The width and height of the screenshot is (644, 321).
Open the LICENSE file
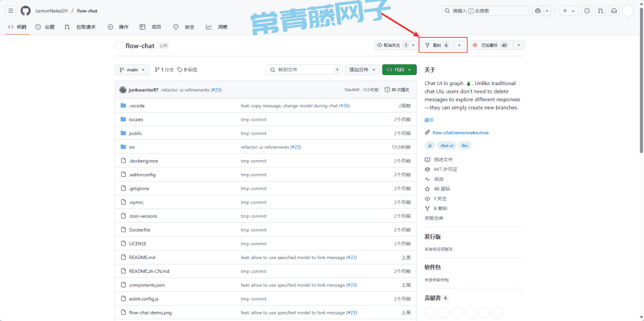point(138,244)
